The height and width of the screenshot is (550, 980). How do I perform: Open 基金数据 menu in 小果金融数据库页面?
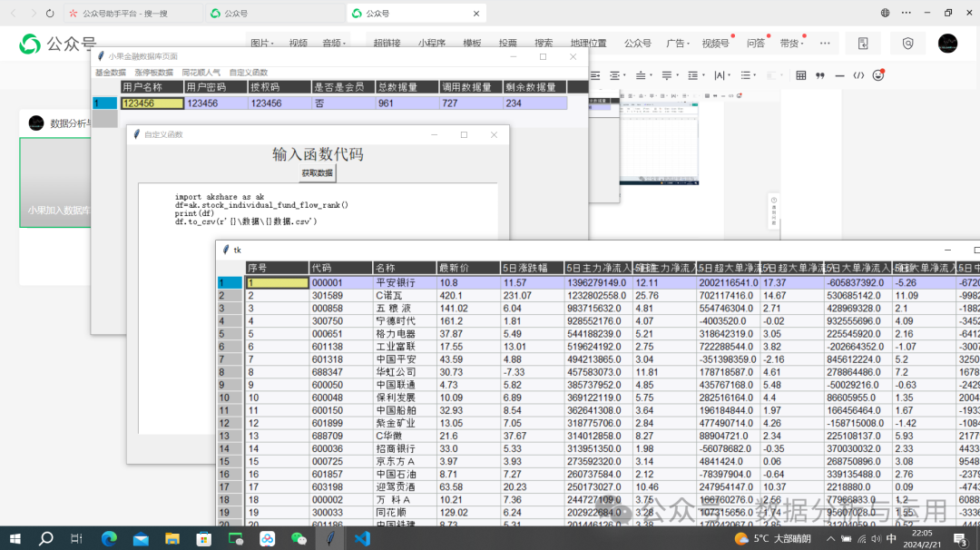pyautogui.click(x=111, y=73)
